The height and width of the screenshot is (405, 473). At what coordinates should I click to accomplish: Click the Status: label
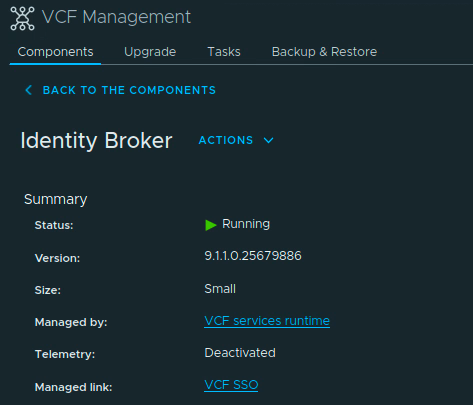(x=54, y=225)
